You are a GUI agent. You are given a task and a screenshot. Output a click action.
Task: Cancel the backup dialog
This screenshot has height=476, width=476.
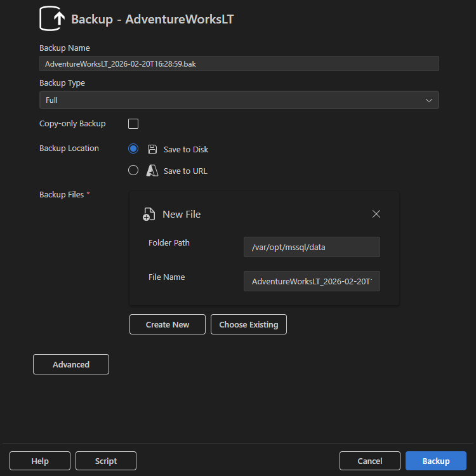click(x=370, y=461)
